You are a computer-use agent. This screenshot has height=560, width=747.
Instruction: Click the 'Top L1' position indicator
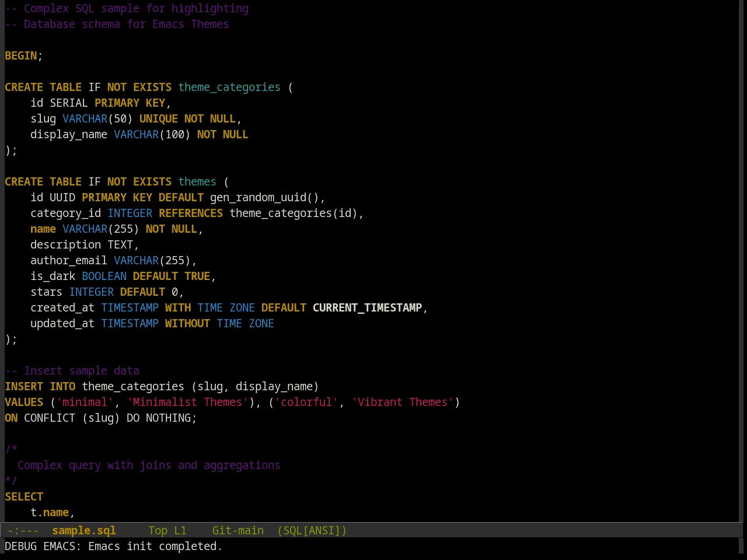167,531
